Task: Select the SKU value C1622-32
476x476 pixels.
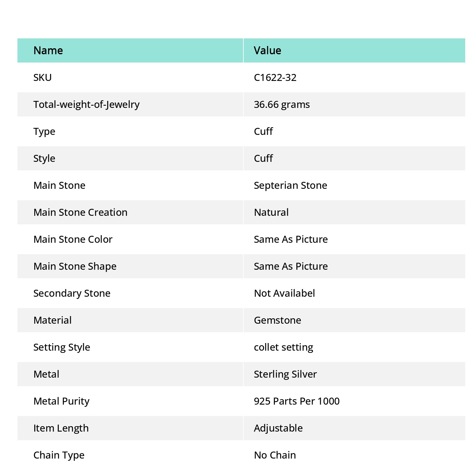Action: (x=275, y=77)
